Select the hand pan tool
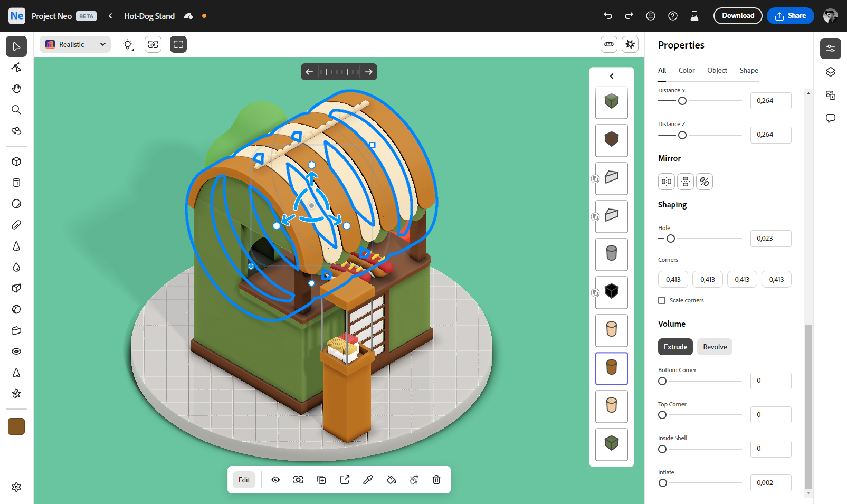The height and width of the screenshot is (504, 847). pos(16,89)
